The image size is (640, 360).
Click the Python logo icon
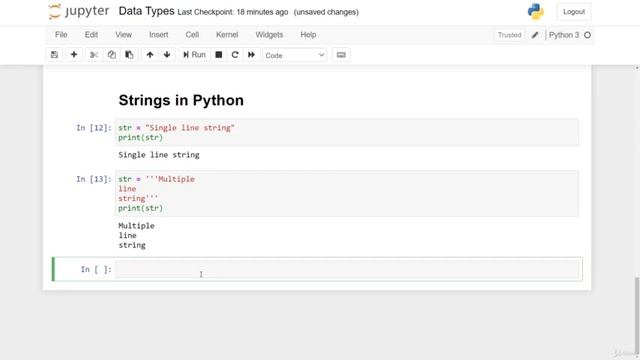coord(536,11)
